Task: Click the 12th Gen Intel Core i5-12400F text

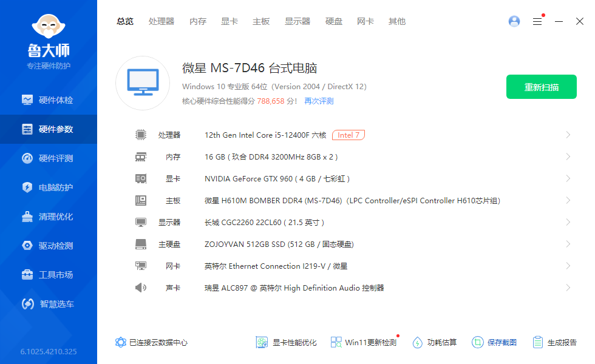Action: (265, 135)
